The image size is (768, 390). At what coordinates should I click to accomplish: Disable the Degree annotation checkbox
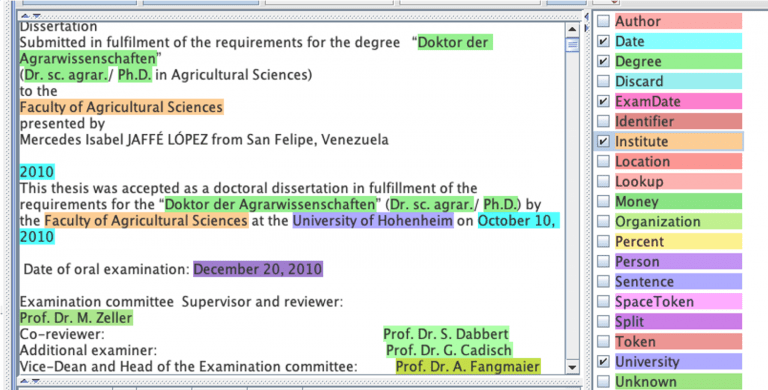click(x=603, y=61)
